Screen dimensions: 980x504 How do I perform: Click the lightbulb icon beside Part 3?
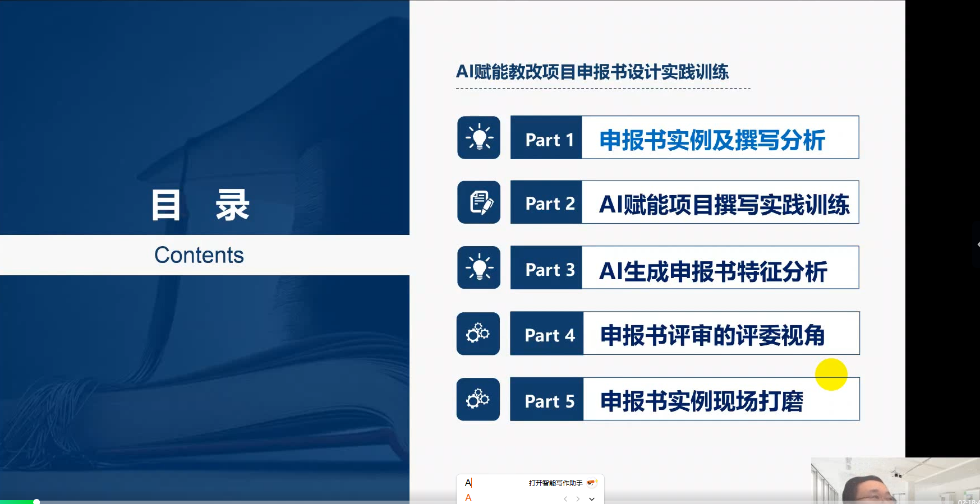tap(479, 267)
